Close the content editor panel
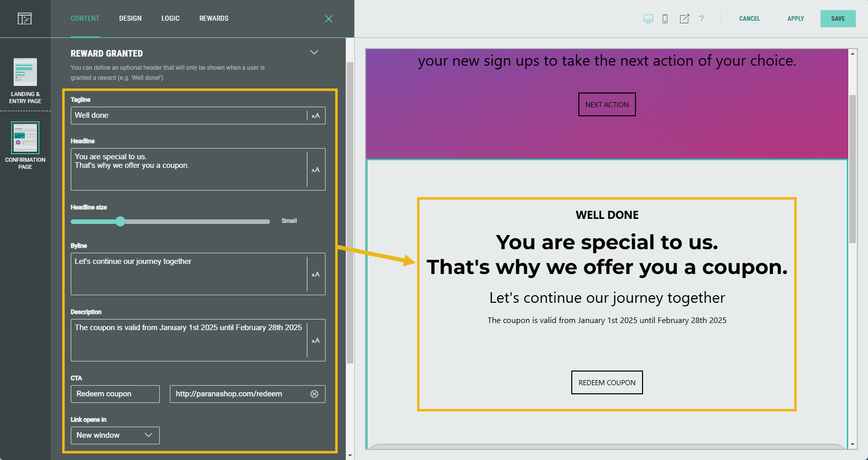Viewport: 868px width, 460px height. (x=329, y=19)
